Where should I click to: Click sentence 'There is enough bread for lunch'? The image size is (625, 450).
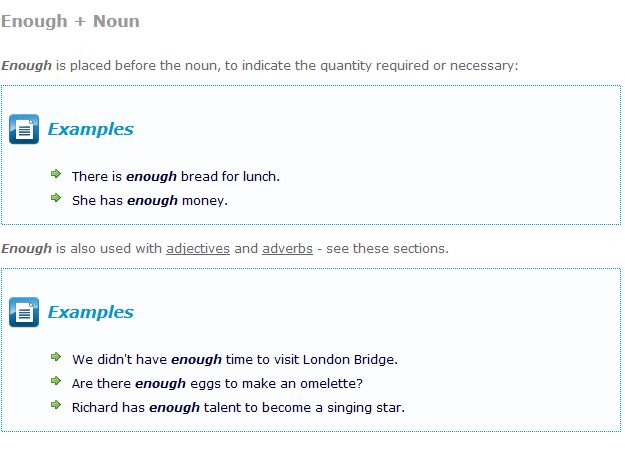[176, 176]
